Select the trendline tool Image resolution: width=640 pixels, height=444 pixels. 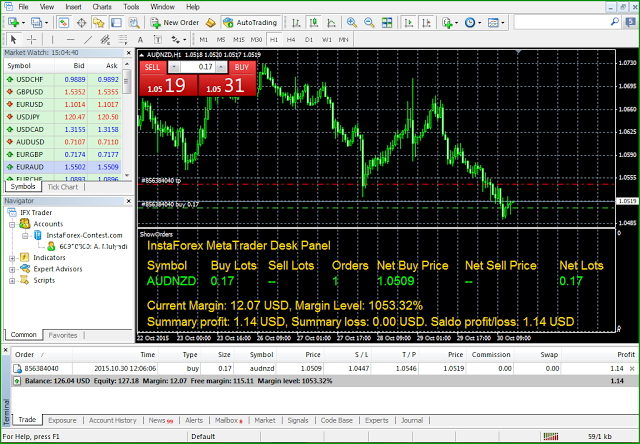point(88,40)
